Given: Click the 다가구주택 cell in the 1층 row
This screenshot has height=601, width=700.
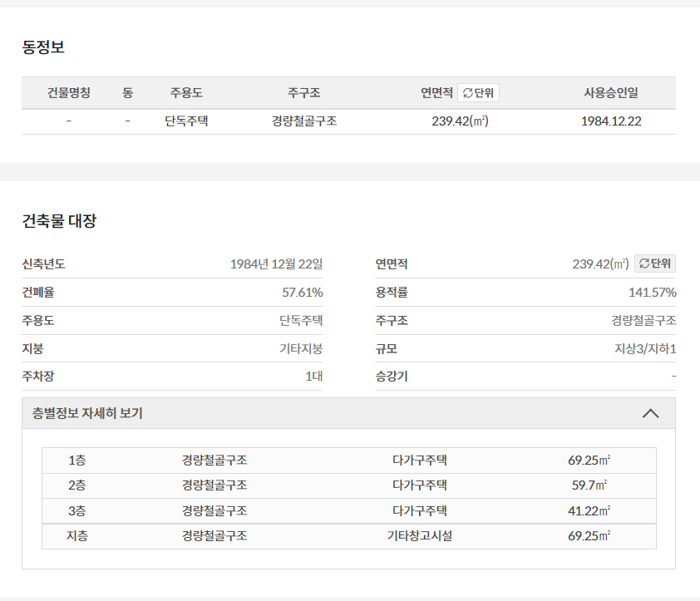Looking at the screenshot, I should (420, 461).
